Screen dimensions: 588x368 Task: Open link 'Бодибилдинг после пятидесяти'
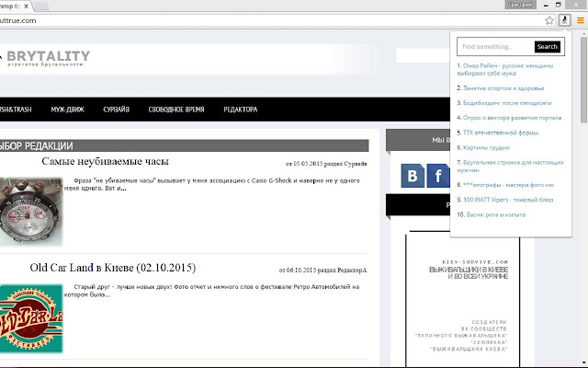507,102
